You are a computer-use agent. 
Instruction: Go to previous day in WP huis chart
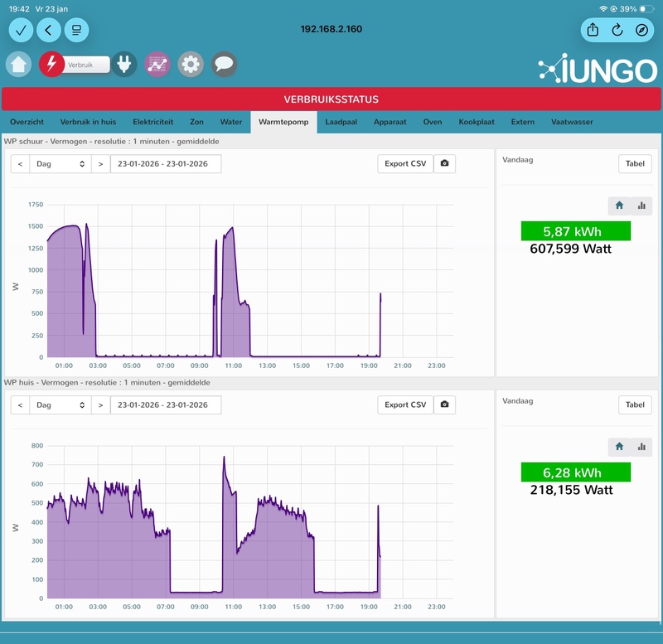(20, 404)
